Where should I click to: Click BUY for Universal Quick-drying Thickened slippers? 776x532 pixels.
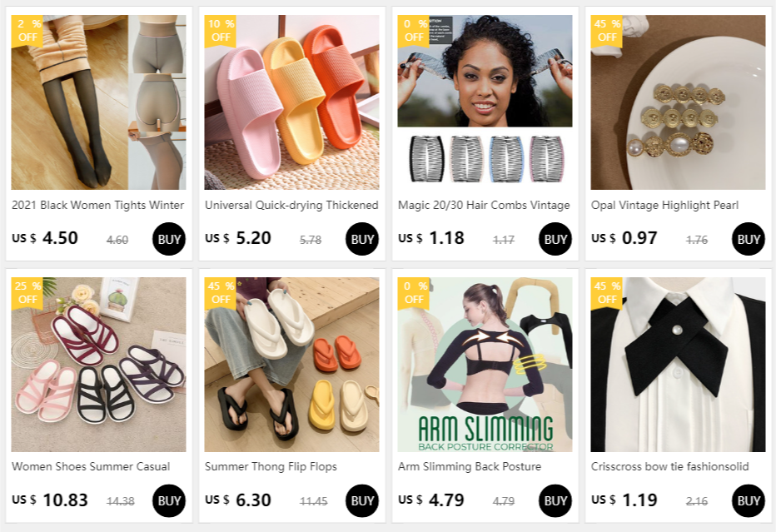pyautogui.click(x=361, y=239)
